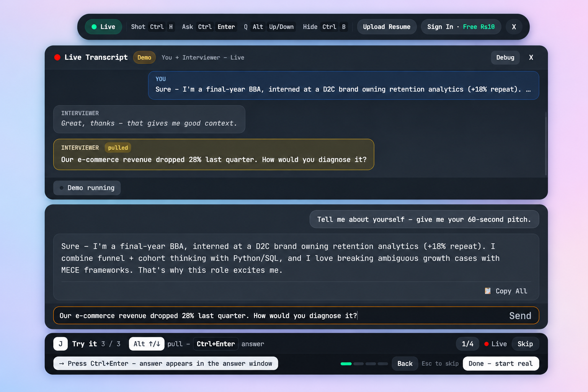The height and width of the screenshot is (392, 588).
Task: Select 'Tell me about yourself' question bubble
Action: (424, 219)
